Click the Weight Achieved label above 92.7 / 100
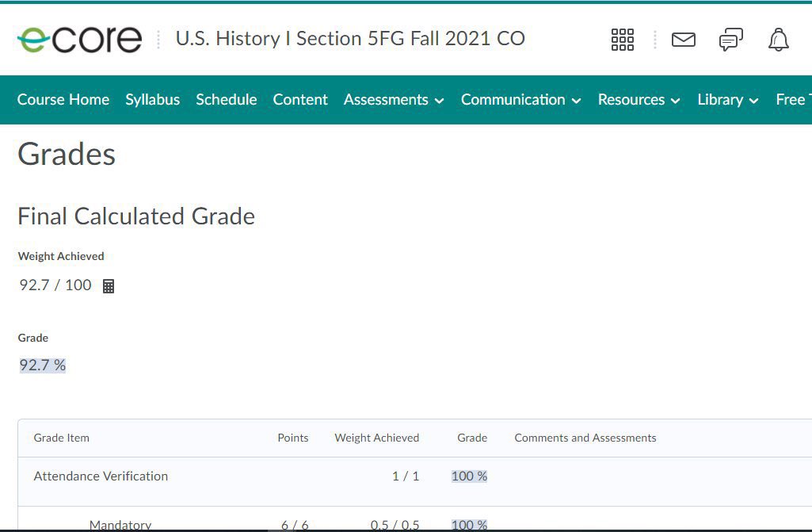The width and height of the screenshot is (812, 532). [x=61, y=256]
